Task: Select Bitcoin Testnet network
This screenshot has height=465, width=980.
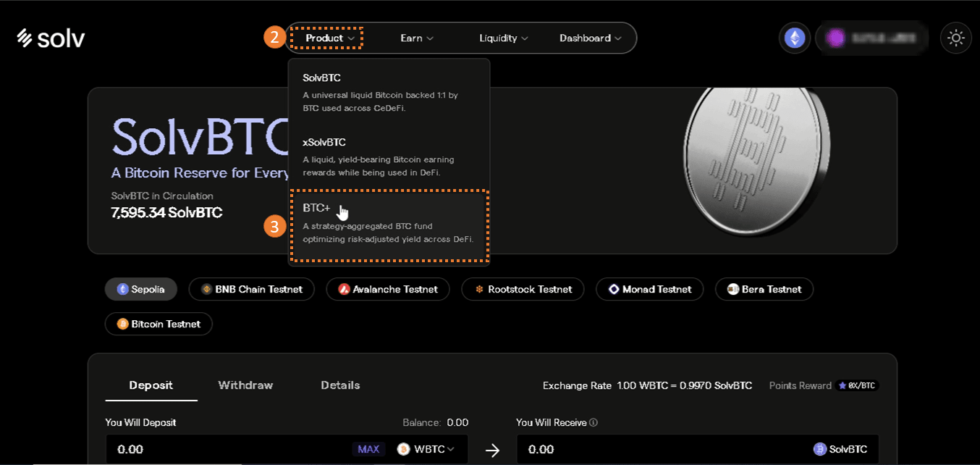Action: click(x=159, y=324)
